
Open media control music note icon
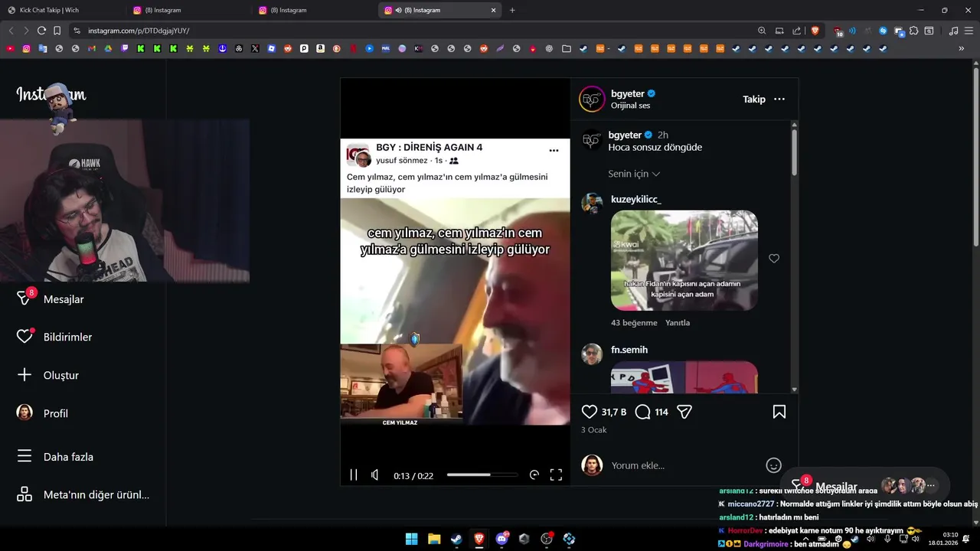coord(953,31)
